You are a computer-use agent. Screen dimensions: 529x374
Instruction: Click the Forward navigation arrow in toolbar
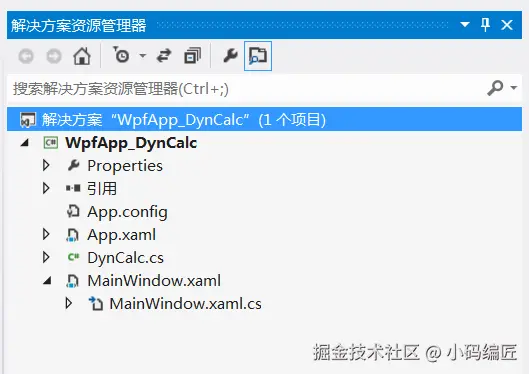point(54,56)
